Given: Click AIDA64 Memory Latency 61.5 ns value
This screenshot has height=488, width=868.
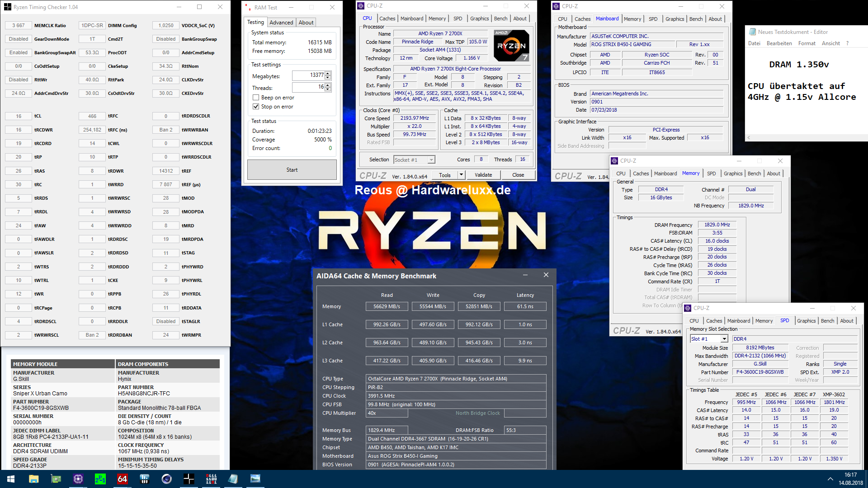Looking at the screenshot, I should tap(525, 306).
